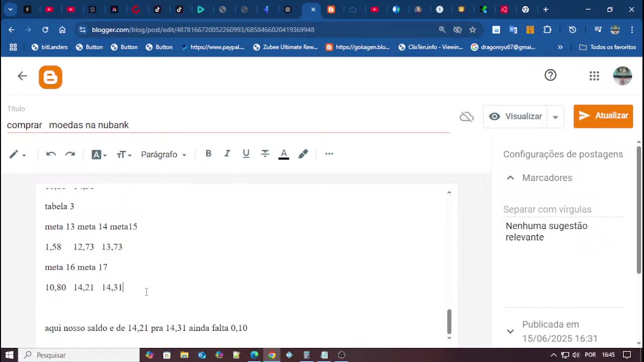
Task: Toggle bold formatting
Action: click(208, 154)
